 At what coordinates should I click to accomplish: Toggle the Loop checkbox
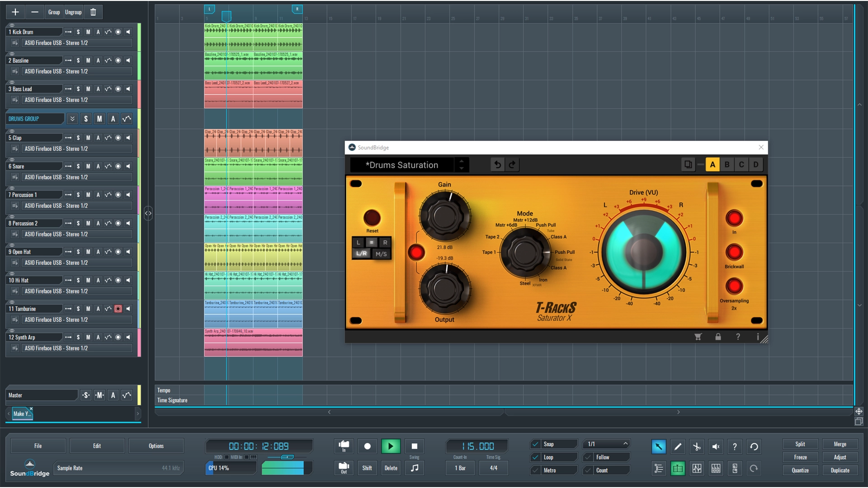[535, 457]
